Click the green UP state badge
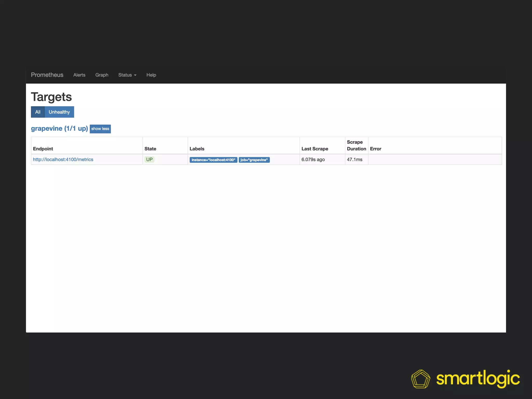The height and width of the screenshot is (399, 532). [x=149, y=159]
